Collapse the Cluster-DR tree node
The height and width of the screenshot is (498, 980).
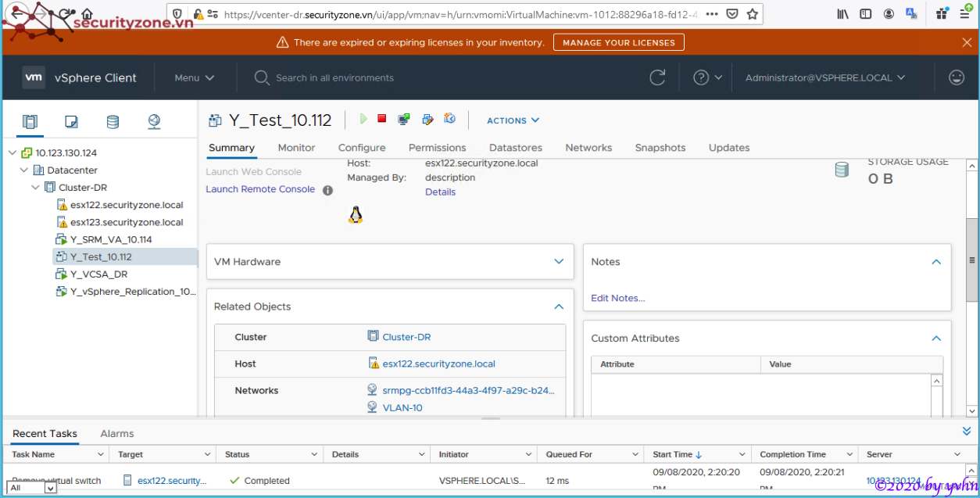point(36,188)
